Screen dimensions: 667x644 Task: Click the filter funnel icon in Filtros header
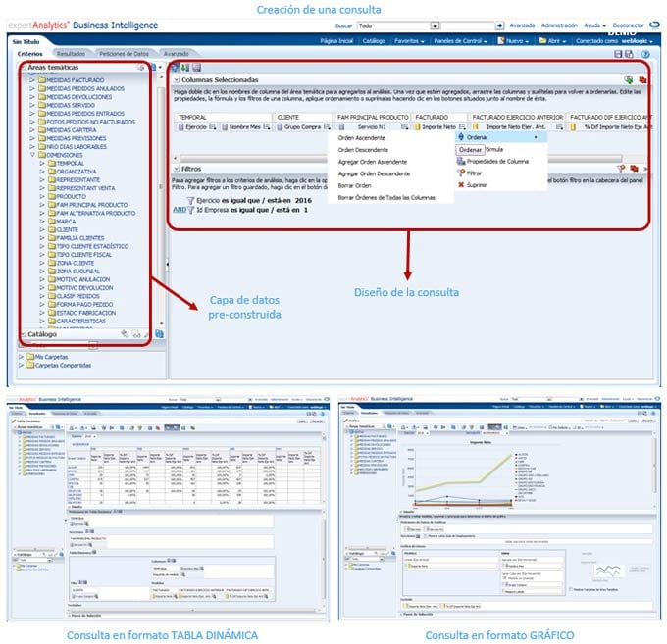[x=622, y=169]
